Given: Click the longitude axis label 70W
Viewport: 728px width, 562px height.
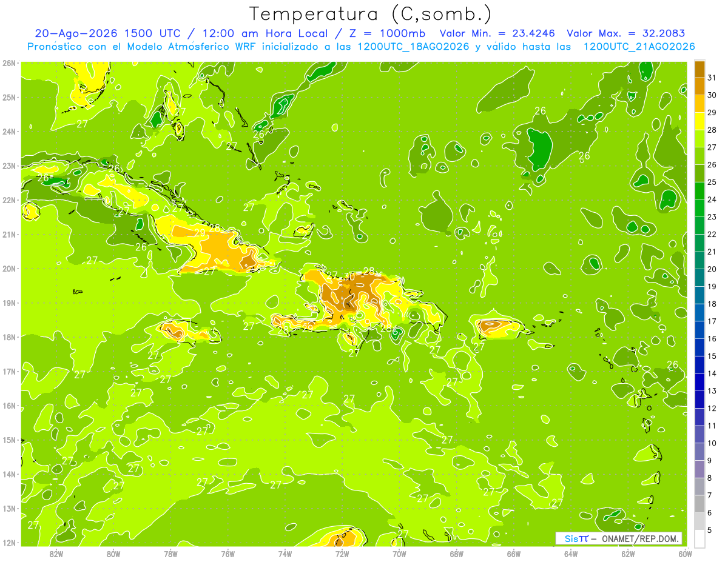Looking at the screenshot, I should point(399,554).
